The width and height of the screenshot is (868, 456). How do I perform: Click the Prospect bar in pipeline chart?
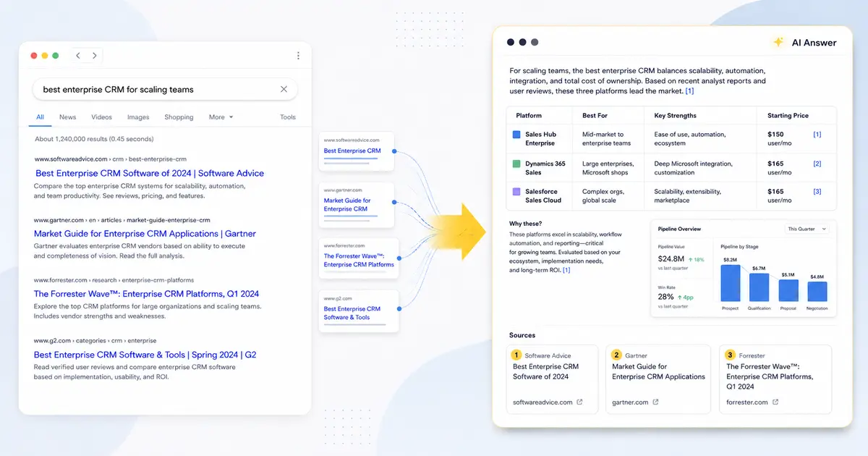coord(731,283)
